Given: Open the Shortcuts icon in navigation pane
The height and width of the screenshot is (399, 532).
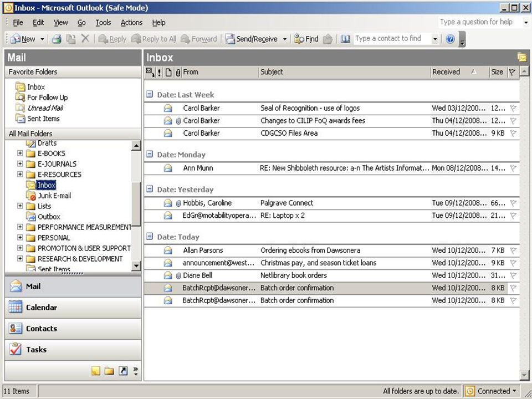Looking at the screenshot, I should tap(123, 371).
